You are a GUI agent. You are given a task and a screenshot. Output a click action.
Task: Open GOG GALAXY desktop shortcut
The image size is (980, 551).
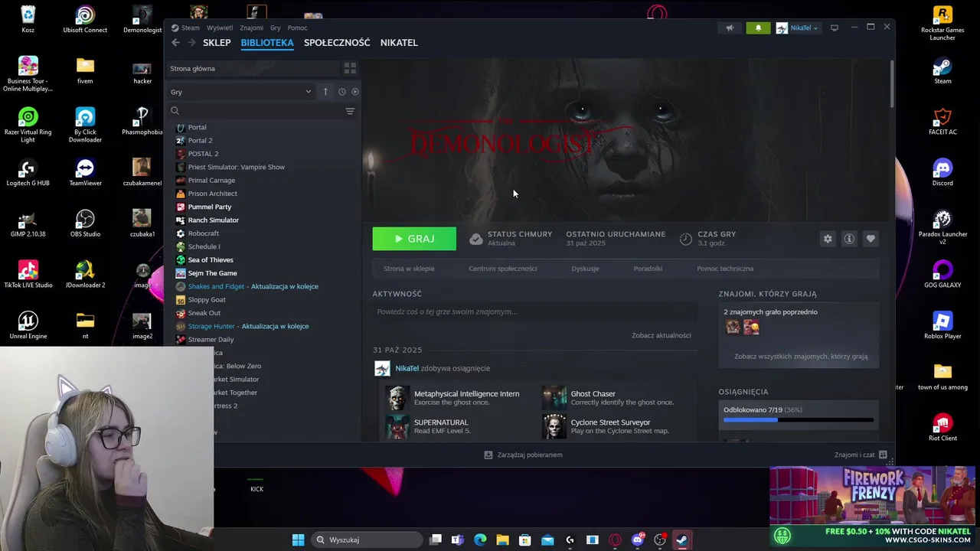(942, 274)
